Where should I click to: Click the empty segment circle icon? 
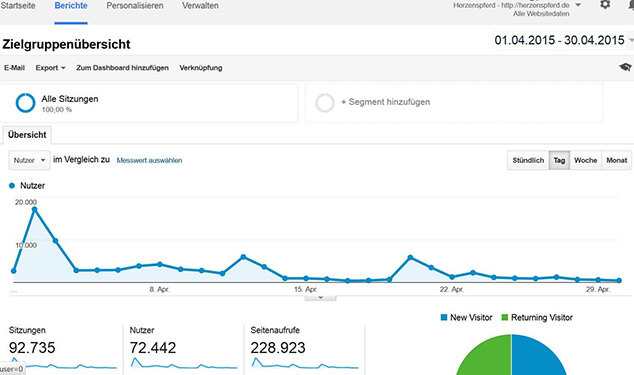point(325,103)
